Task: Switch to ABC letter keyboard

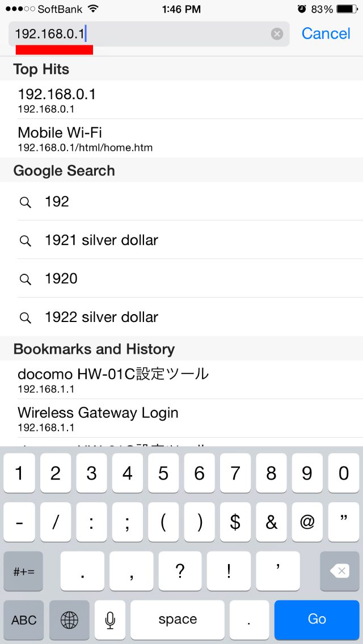Action: click(x=24, y=620)
